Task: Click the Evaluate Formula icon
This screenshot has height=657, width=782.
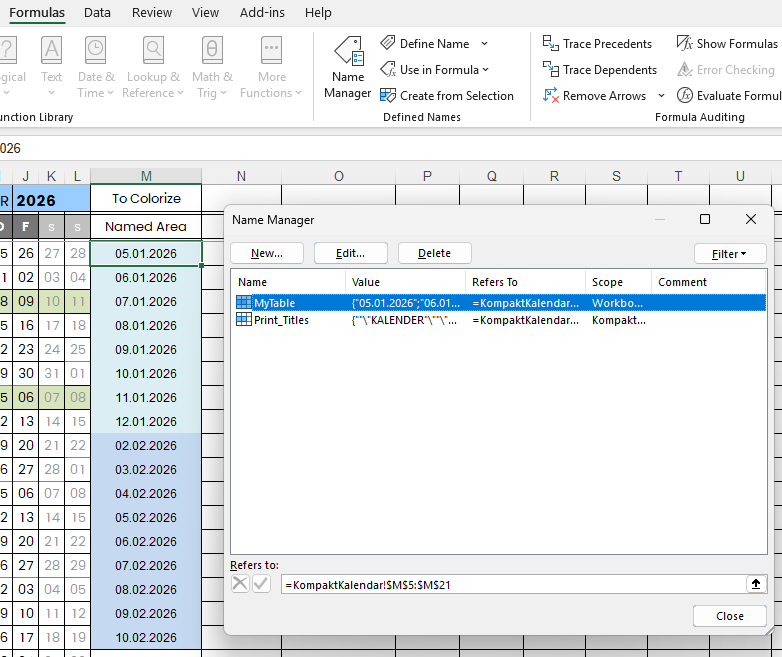Action: [685, 96]
